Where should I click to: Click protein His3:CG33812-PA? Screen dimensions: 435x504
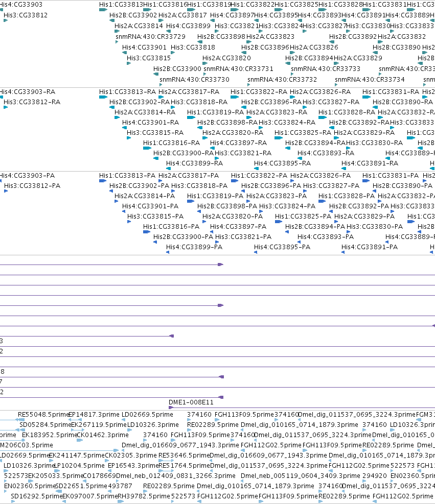tap(32, 185)
